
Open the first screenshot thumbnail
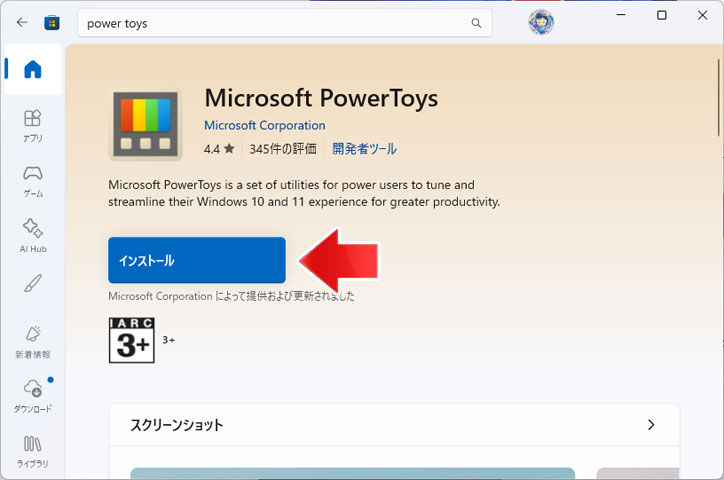[352, 473]
